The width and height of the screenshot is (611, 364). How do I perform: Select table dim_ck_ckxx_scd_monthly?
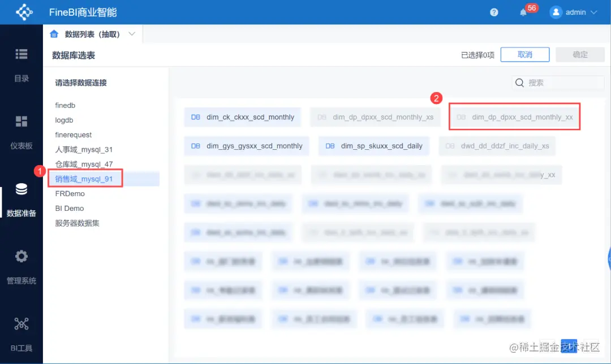(x=242, y=117)
